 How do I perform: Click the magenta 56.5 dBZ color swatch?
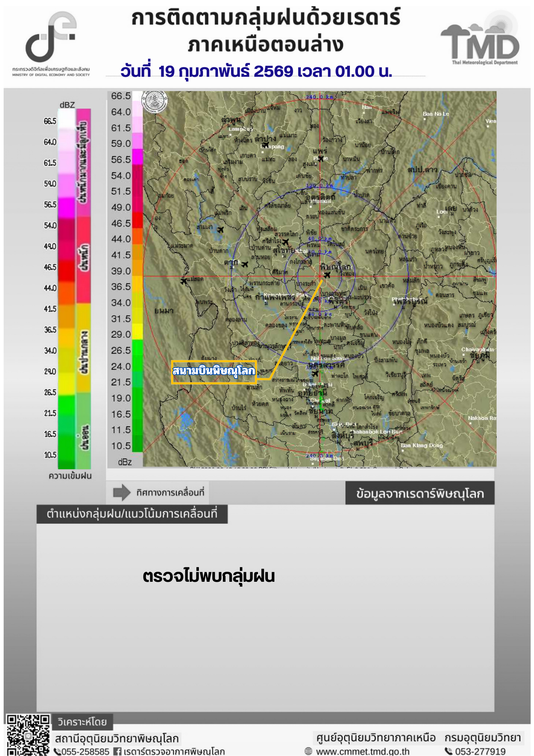tap(137, 157)
